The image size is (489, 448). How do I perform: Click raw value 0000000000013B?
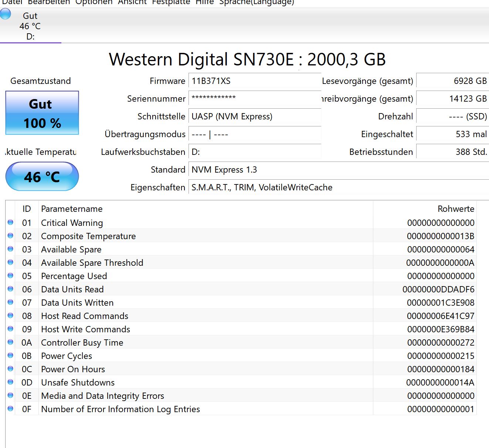441,236
